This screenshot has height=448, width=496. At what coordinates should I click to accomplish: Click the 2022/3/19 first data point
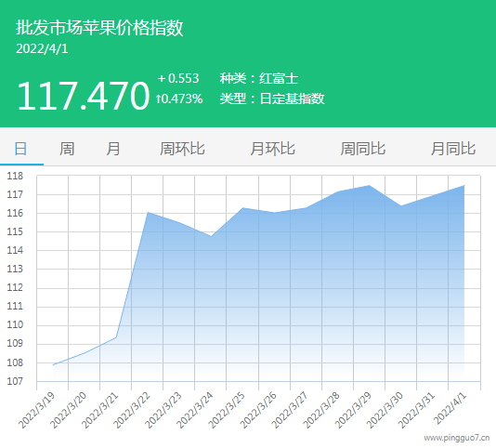pos(53,365)
